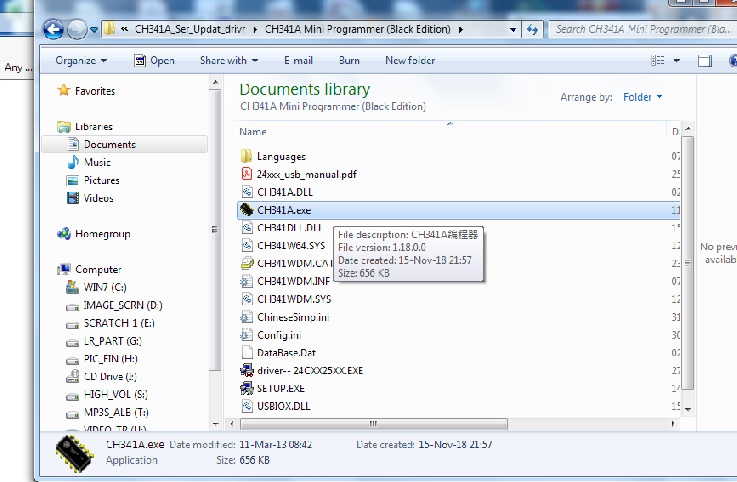Image resolution: width=737 pixels, height=482 pixels.
Task: Click the large CH341A.exe icon in details pane
Action: (74, 453)
